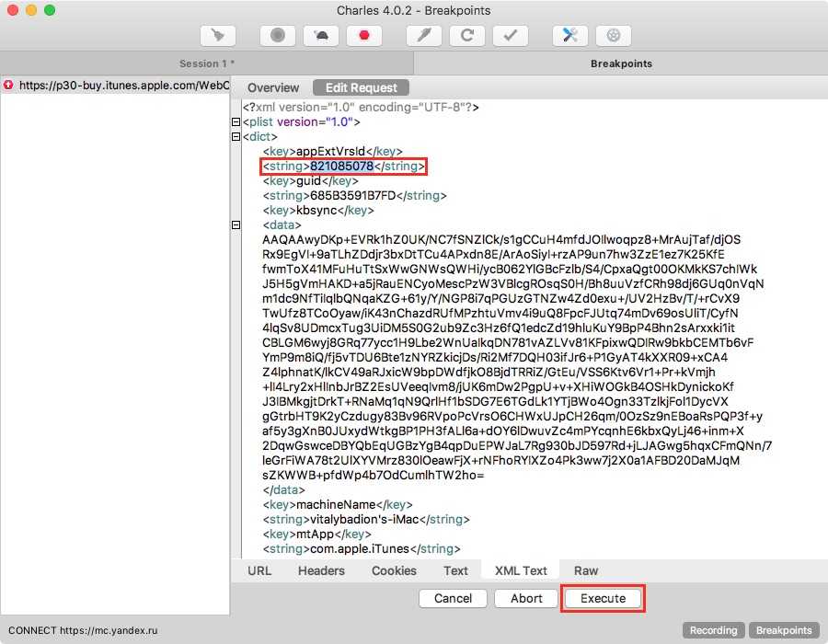This screenshot has height=644, width=828.
Task: Click the validate checkmark icon
Action: (x=511, y=36)
